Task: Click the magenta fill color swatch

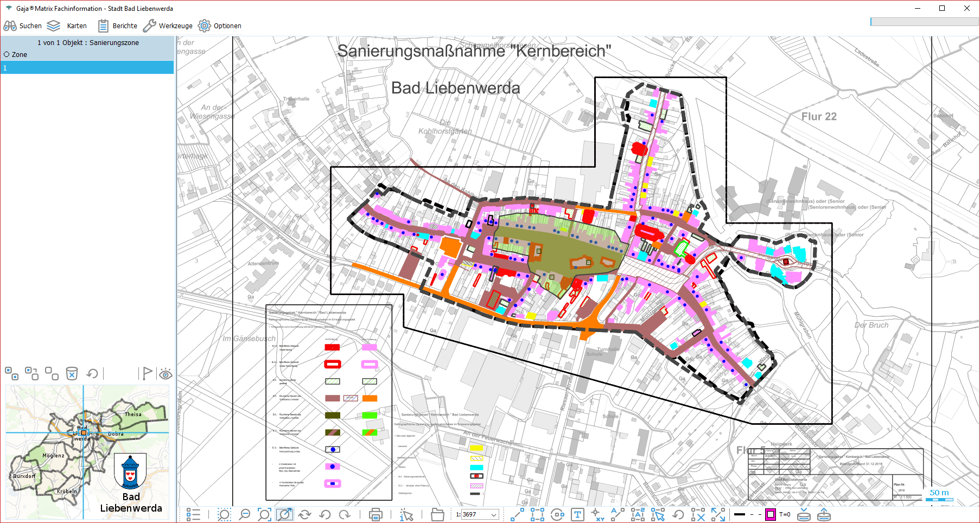Action: point(771,514)
